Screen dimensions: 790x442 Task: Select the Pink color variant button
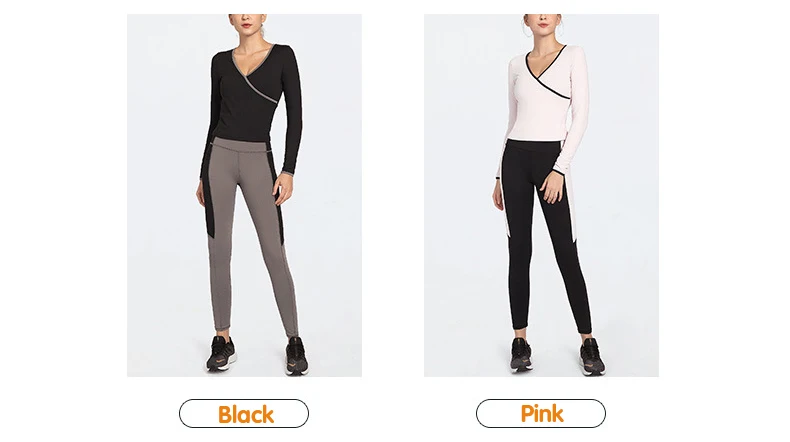click(541, 414)
